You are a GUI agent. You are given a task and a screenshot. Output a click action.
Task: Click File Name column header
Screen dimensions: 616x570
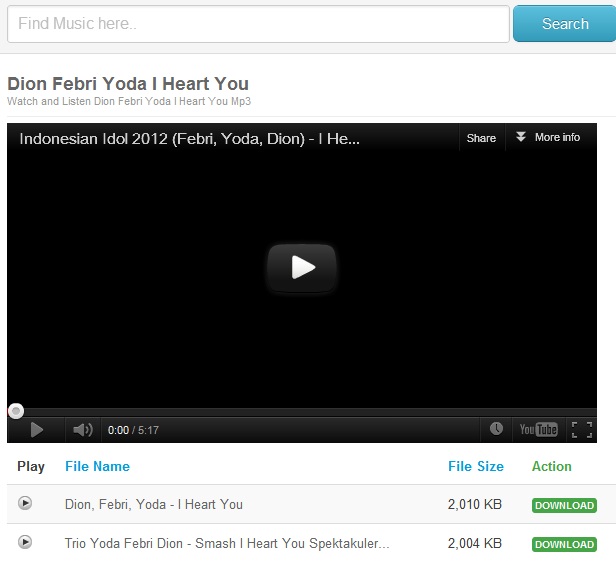click(x=97, y=466)
